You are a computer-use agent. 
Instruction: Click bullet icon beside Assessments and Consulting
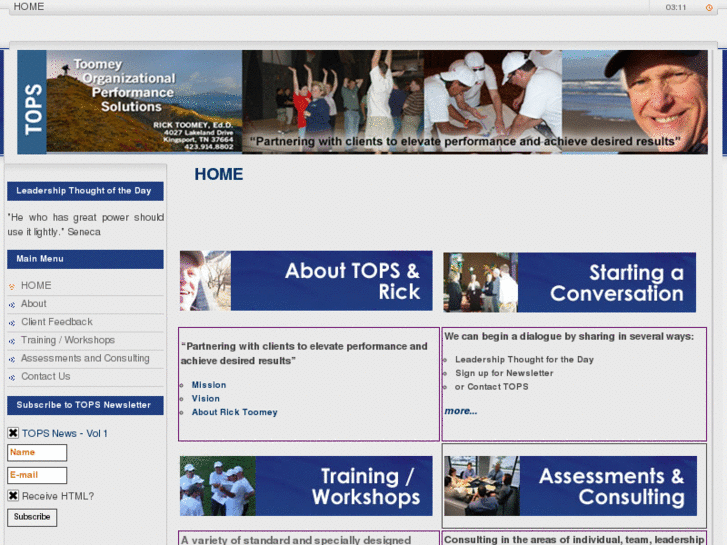(12, 359)
